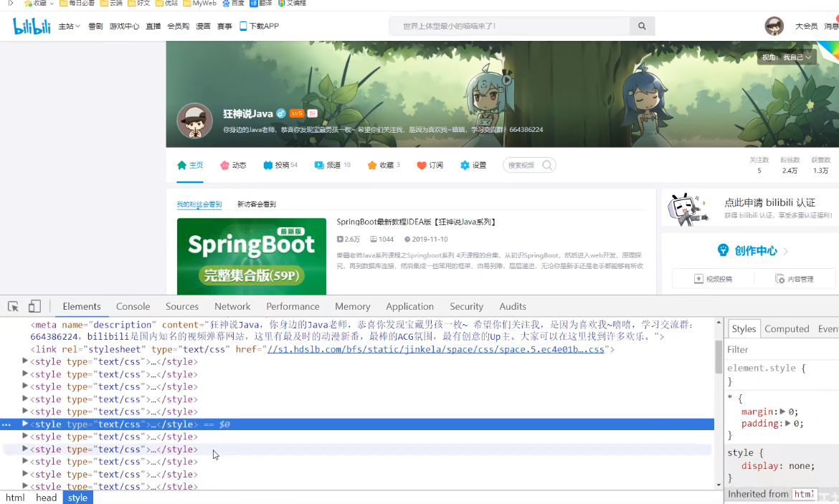This screenshot has width=839, height=504.
Task: Open the user avatar in the top bar
Action: pyautogui.click(x=774, y=26)
